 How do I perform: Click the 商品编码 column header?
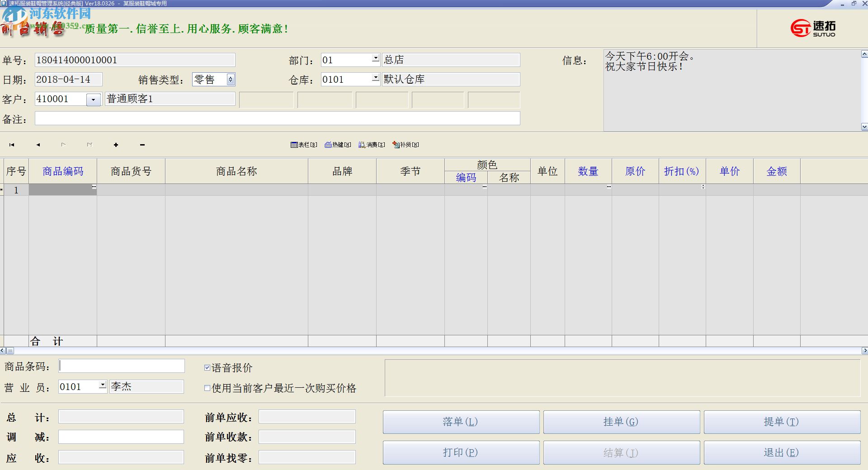pyautogui.click(x=63, y=171)
